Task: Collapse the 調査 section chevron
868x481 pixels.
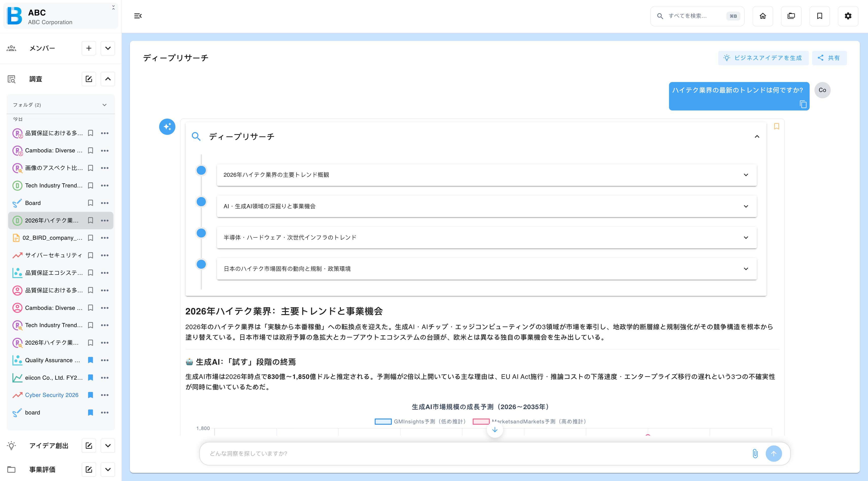Action: (x=108, y=79)
